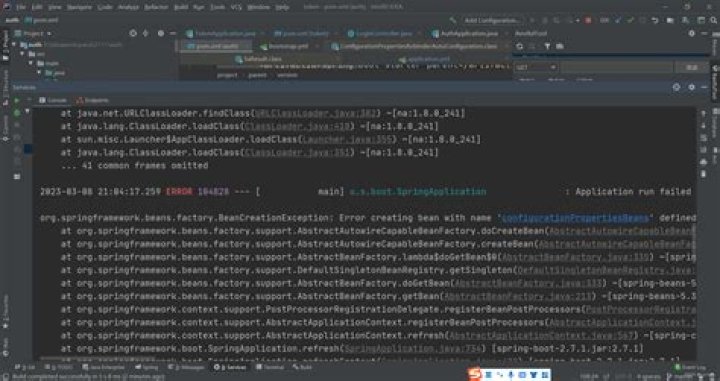Open URLClassLoader.java:382 stack trace link

(316, 113)
